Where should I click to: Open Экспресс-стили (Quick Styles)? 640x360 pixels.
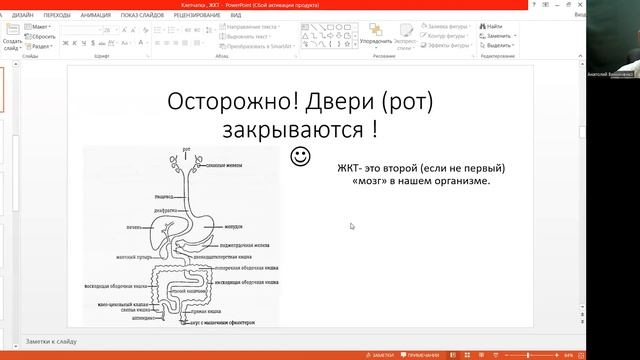[x=405, y=37]
